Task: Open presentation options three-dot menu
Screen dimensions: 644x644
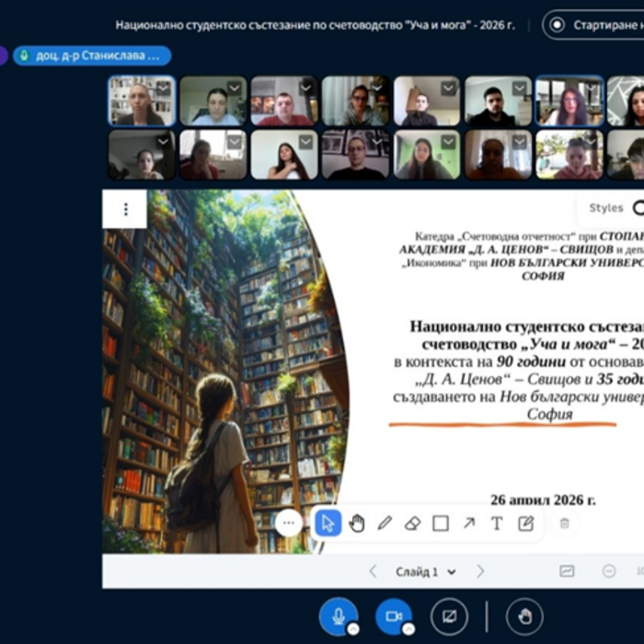Action: (x=126, y=209)
